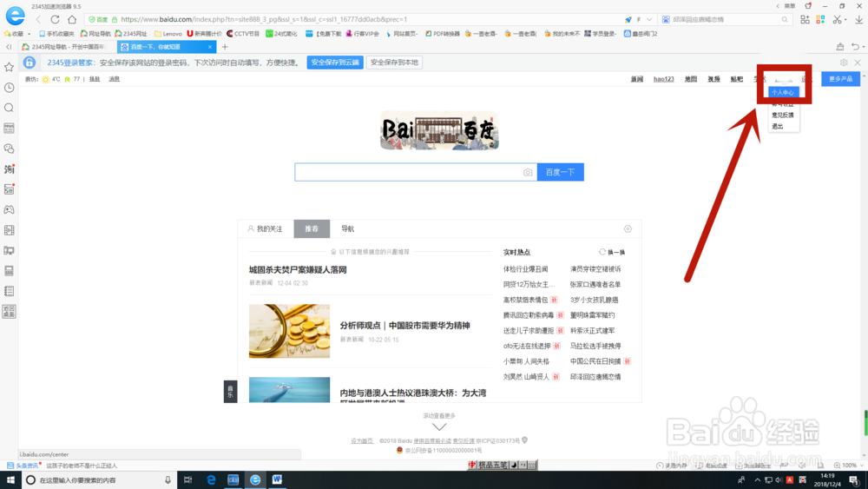Click the Baidu logo image
This screenshot has height=489, width=868.
coord(439,130)
